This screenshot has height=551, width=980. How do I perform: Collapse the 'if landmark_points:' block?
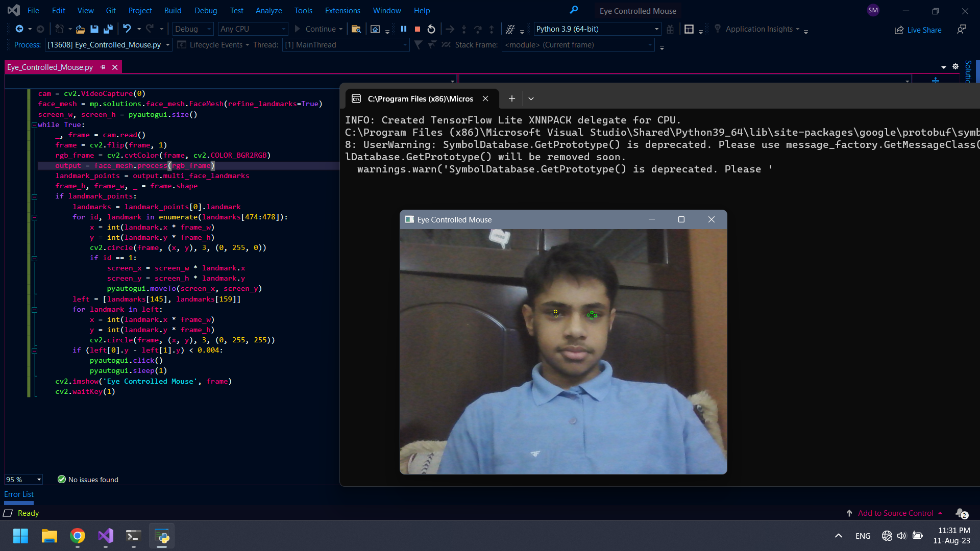[35, 197]
